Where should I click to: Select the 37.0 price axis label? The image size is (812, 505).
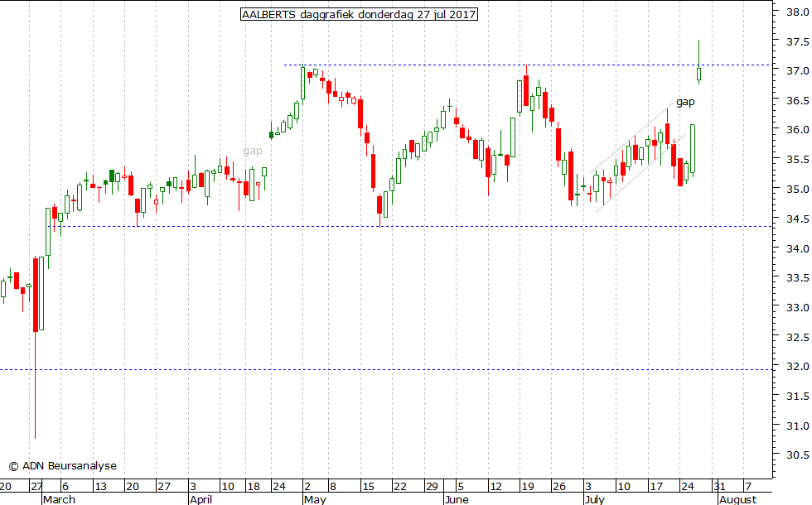(x=797, y=71)
